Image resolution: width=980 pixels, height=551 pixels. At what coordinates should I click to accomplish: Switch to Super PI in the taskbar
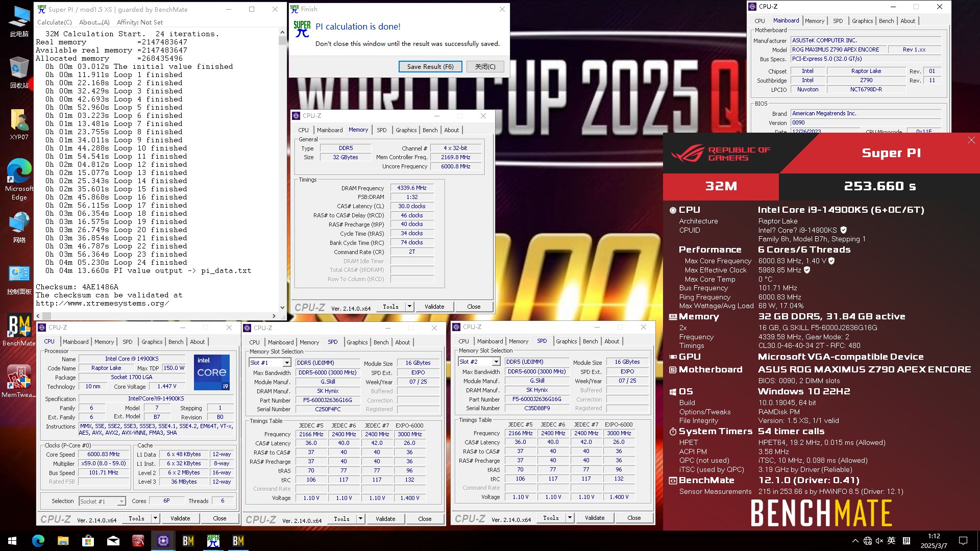tap(213, 541)
